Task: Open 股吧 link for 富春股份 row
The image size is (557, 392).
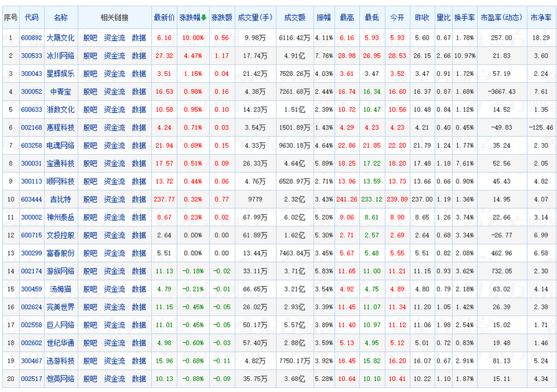Action: tap(90, 253)
